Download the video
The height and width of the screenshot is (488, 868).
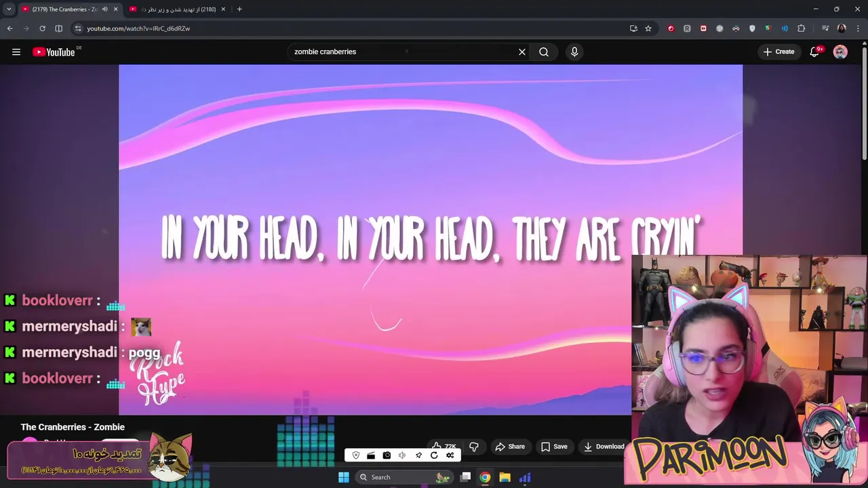[604, 447]
